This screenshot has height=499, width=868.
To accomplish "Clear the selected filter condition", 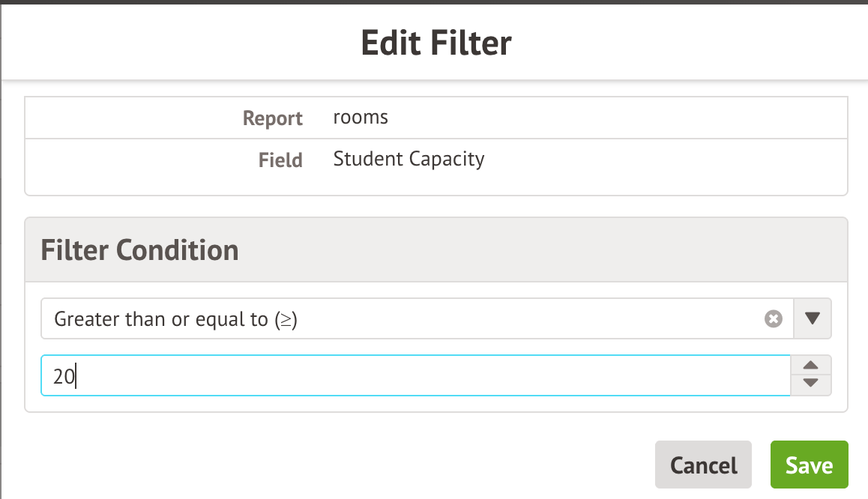I will (774, 319).
